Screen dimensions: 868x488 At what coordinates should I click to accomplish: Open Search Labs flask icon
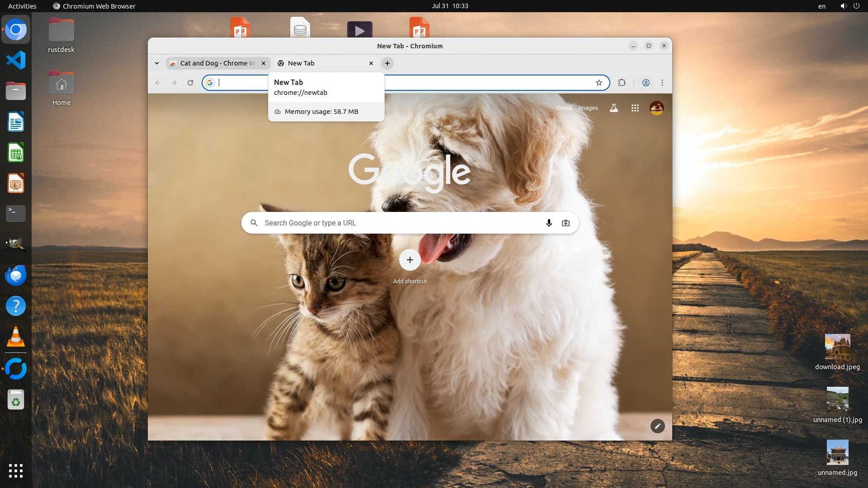click(613, 108)
